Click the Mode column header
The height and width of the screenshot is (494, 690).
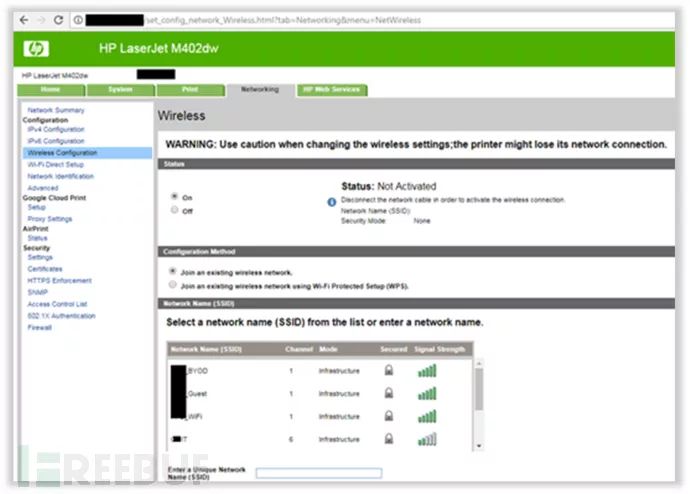point(328,349)
